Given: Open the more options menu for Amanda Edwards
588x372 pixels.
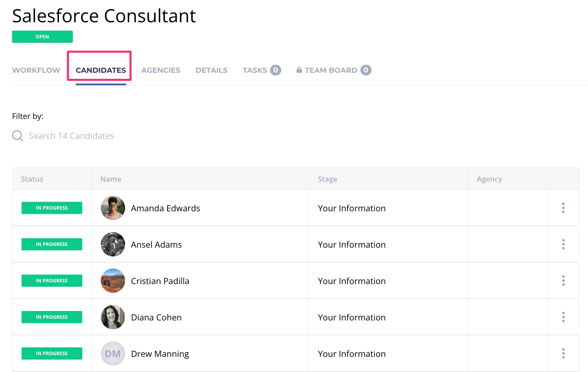Looking at the screenshot, I should pos(563,208).
